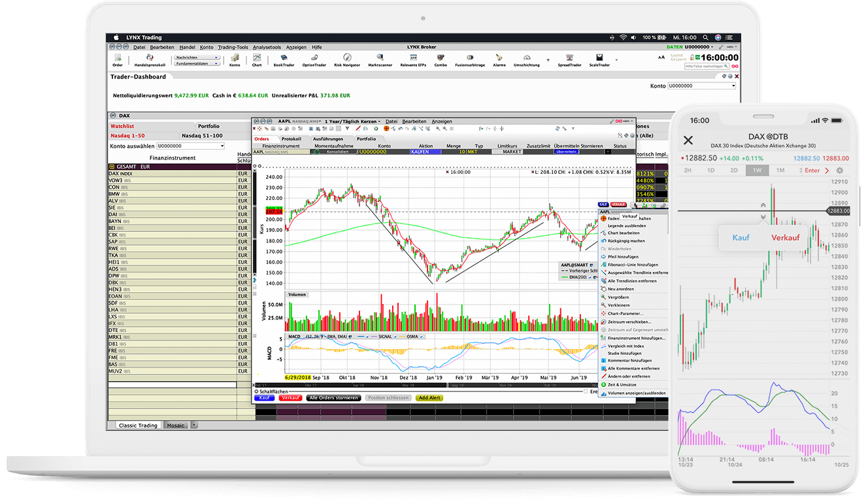
Task: Launch the ScaleTrader tool
Action: pyautogui.click(x=599, y=59)
